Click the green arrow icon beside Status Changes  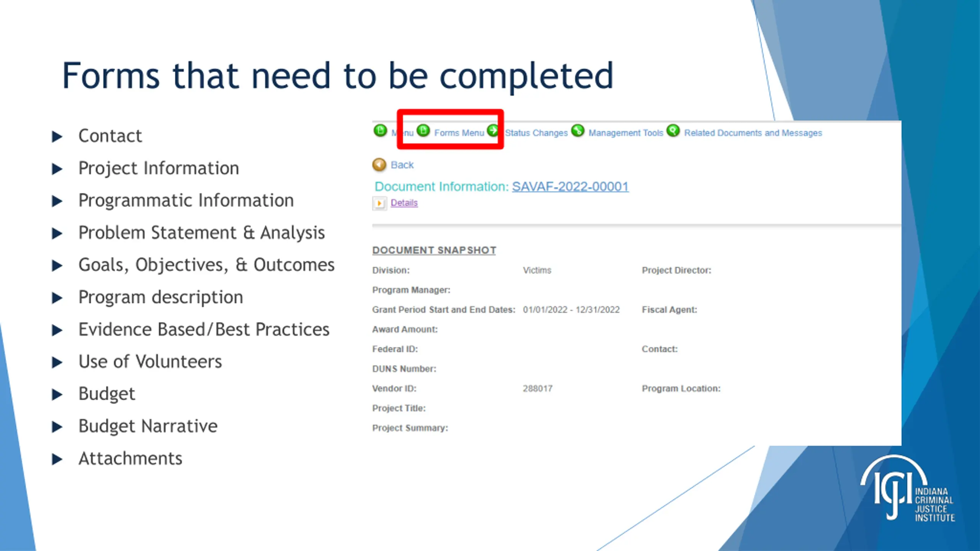click(x=493, y=130)
